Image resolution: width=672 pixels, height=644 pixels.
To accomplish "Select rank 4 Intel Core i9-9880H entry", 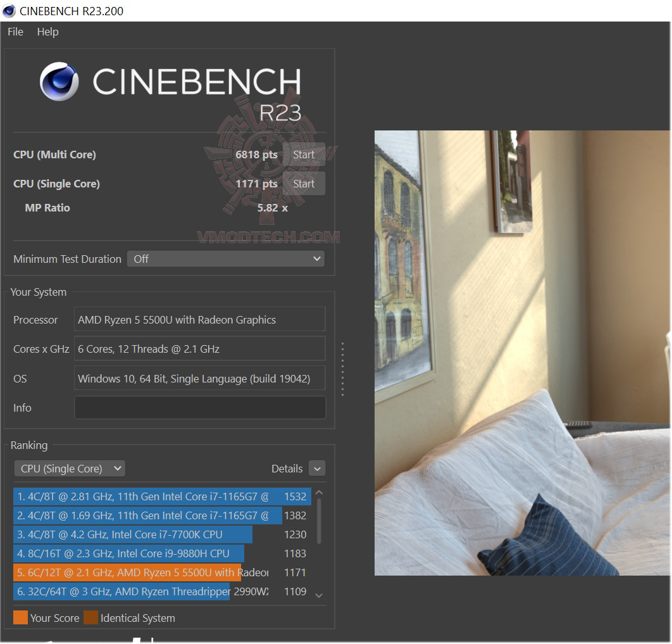I will 162,553.
